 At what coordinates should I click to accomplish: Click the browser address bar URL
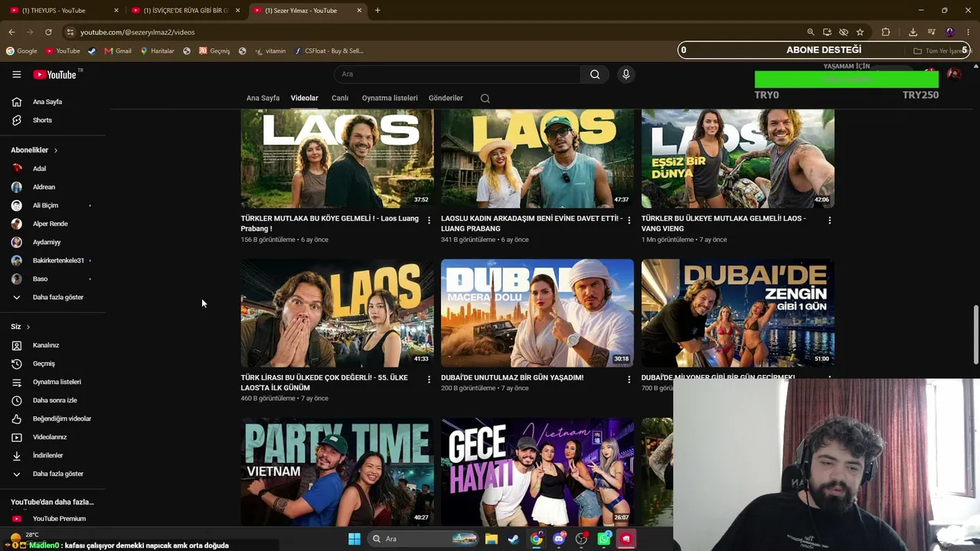(138, 32)
